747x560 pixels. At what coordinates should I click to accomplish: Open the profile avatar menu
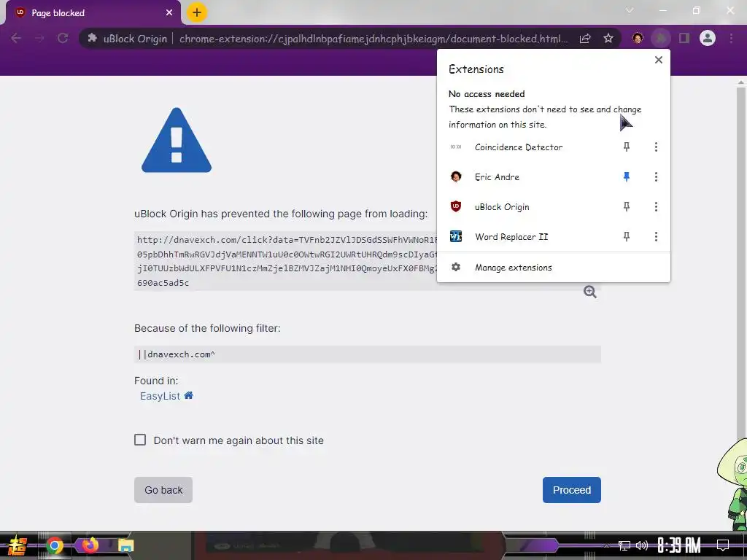click(708, 38)
